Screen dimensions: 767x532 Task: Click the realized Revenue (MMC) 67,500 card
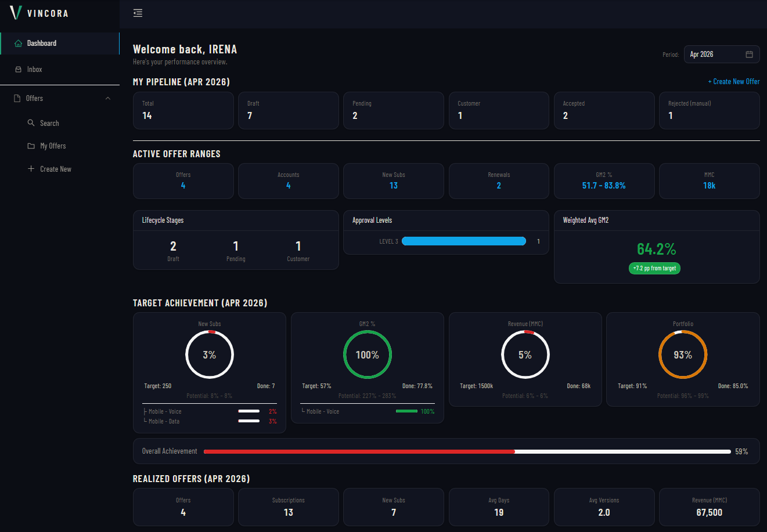click(x=710, y=507)
